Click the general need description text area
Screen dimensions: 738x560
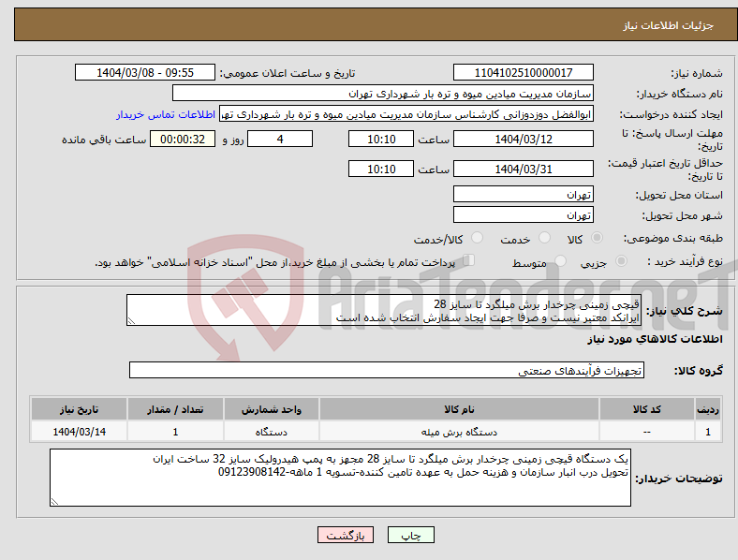pyautogui.click(x=384, y=310)
